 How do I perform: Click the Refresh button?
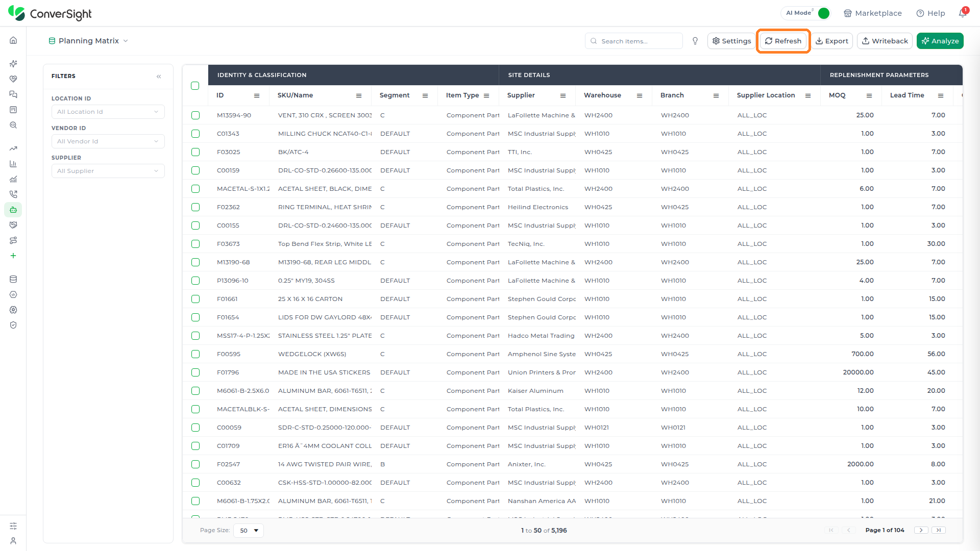pos(783,41)
